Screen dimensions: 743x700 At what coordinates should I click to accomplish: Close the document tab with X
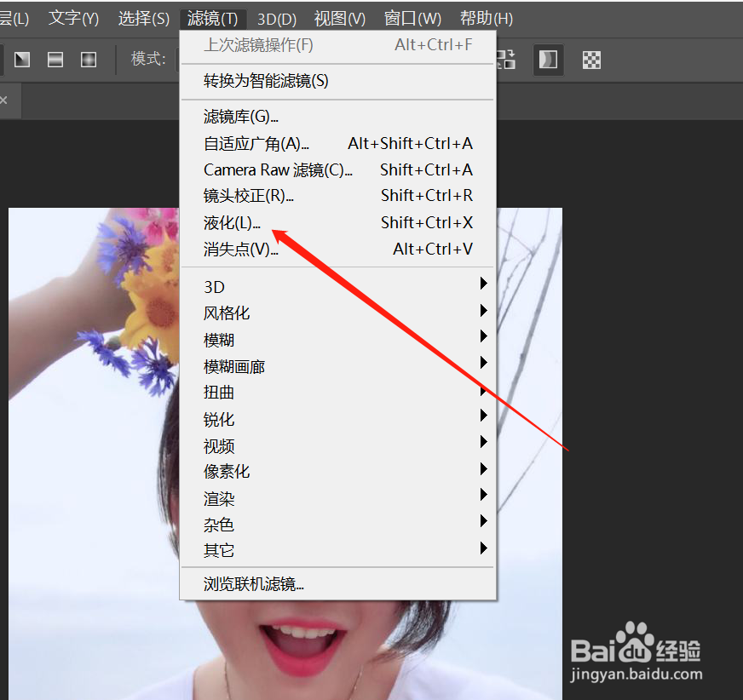pos(3,100)
